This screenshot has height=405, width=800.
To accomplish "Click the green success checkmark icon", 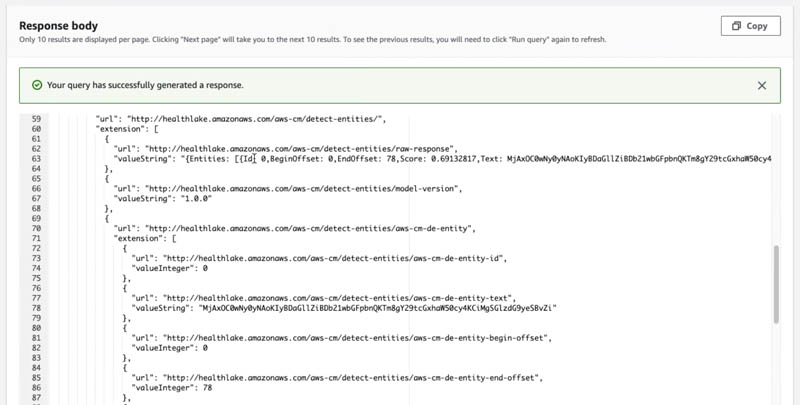I will [x=37, y=85].
